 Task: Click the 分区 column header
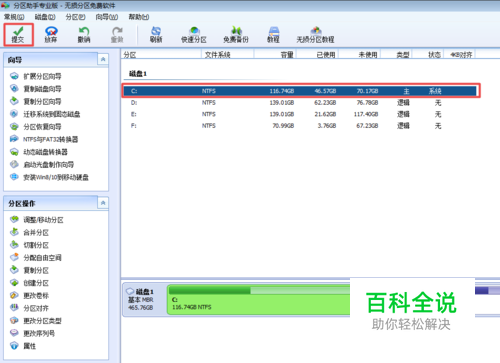[161, 55]
